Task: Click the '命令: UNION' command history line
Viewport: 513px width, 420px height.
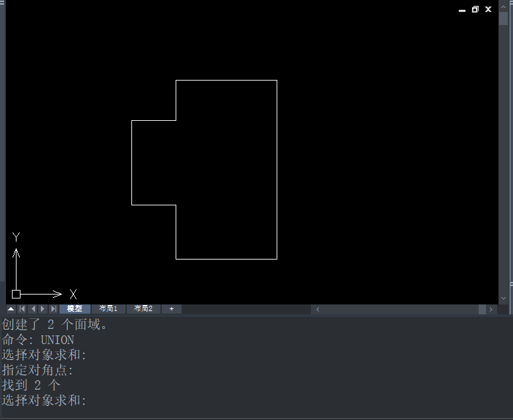Action: (x=38, y=340)
